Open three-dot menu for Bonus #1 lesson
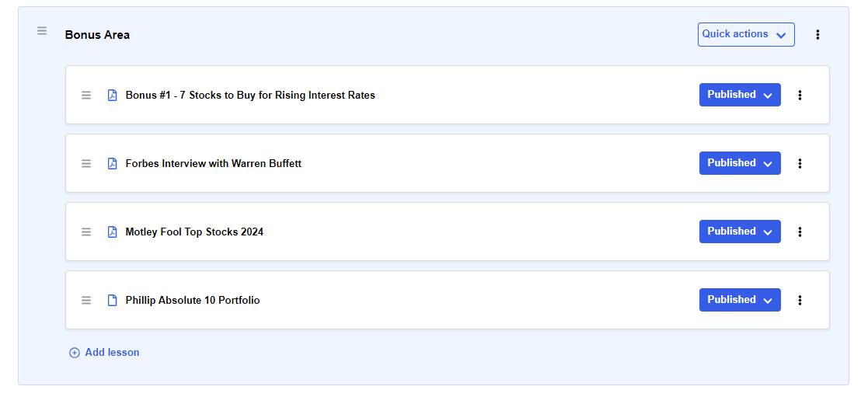The image size is (868, 404). 800,96
